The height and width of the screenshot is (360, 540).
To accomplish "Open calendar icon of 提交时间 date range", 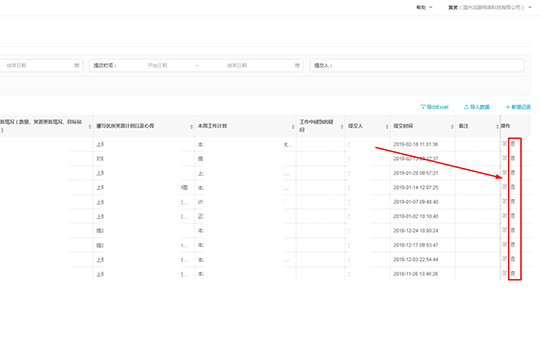I will pos(297,65).
